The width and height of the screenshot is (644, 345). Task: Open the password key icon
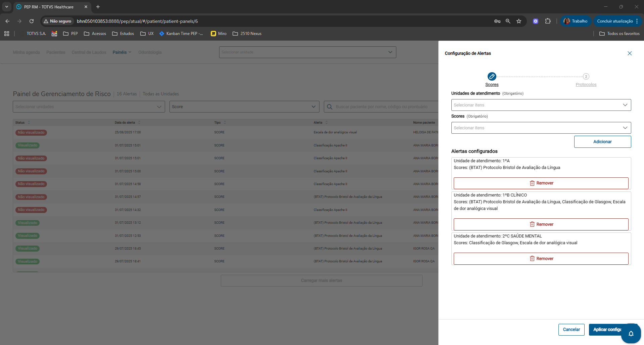[x=497, y=21]
